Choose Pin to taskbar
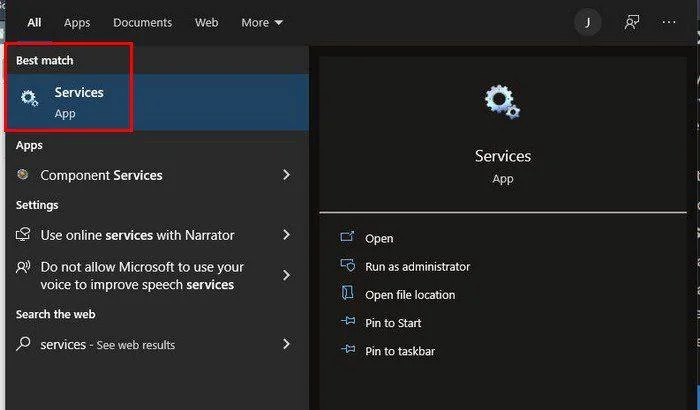This screenshot has height=410, width=700. click(400, 351)
